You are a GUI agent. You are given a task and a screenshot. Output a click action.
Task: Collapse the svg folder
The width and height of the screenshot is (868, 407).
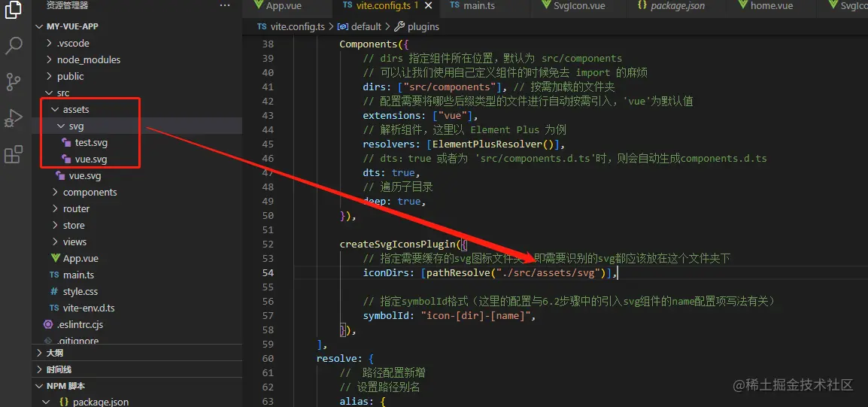pos(137,126)
